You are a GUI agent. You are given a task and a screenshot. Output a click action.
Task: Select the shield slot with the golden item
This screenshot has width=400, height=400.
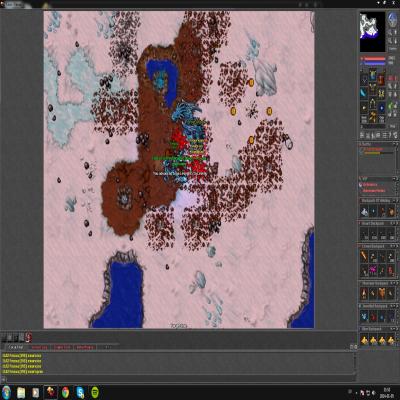point(382,94)
